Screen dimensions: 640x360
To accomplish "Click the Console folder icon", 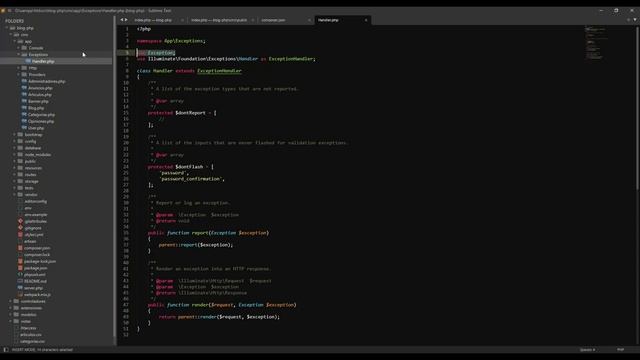I will [24, 48].
